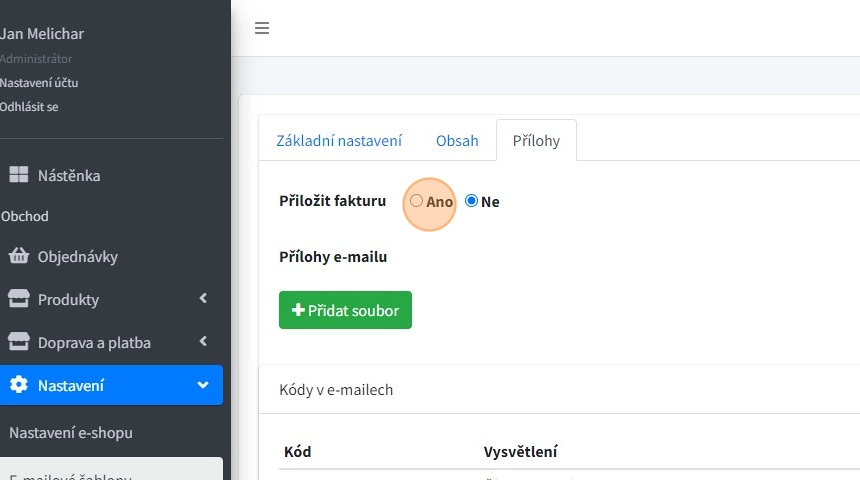Open the Obsah tab
860x480 pixels.
click(457, 140)
